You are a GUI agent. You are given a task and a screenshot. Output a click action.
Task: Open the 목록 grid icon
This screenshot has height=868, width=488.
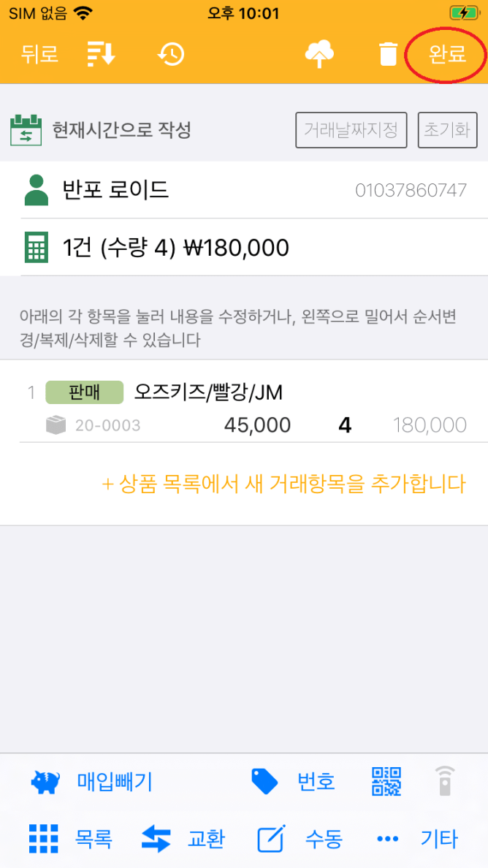coord(44,839)
